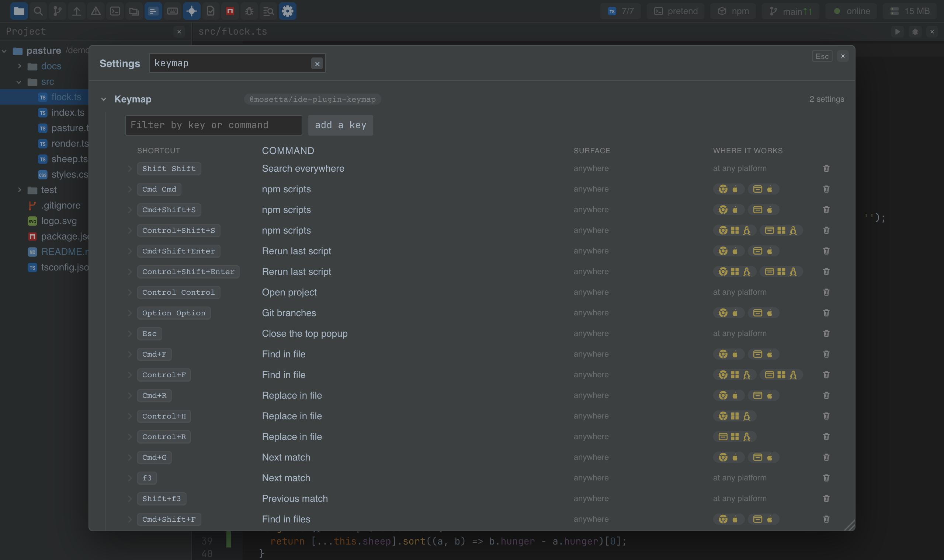This screenshot has height=560, width=944.
Task: Expand the Shift Shift shortcut row
Action: point(129,168)
